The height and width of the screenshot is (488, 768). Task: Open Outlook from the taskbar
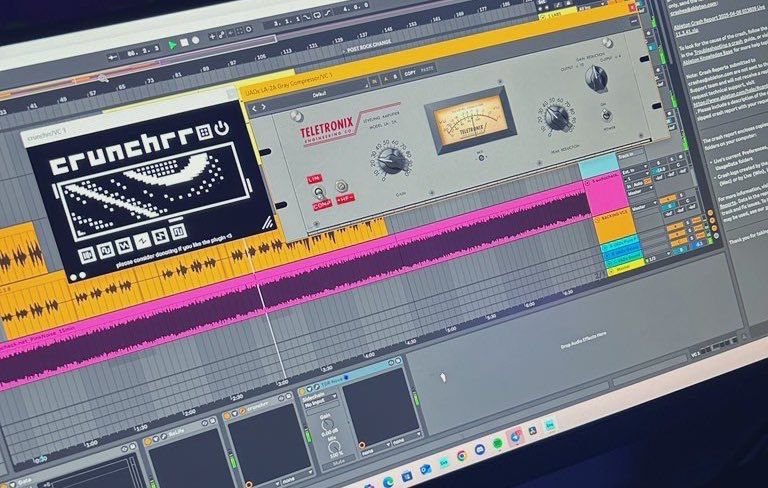click(x=426, y=469)
